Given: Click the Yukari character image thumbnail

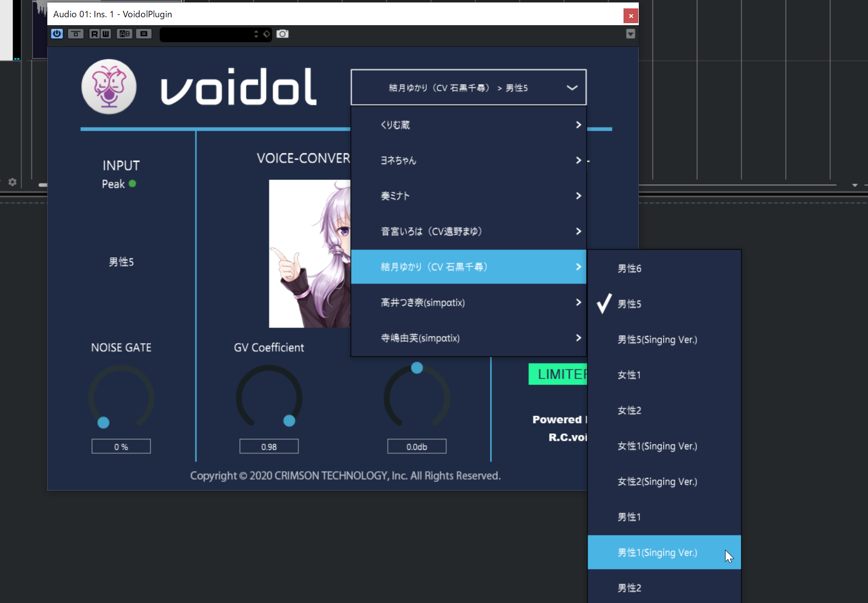Looking at the screenshot, I should click(x=310, y=253).
